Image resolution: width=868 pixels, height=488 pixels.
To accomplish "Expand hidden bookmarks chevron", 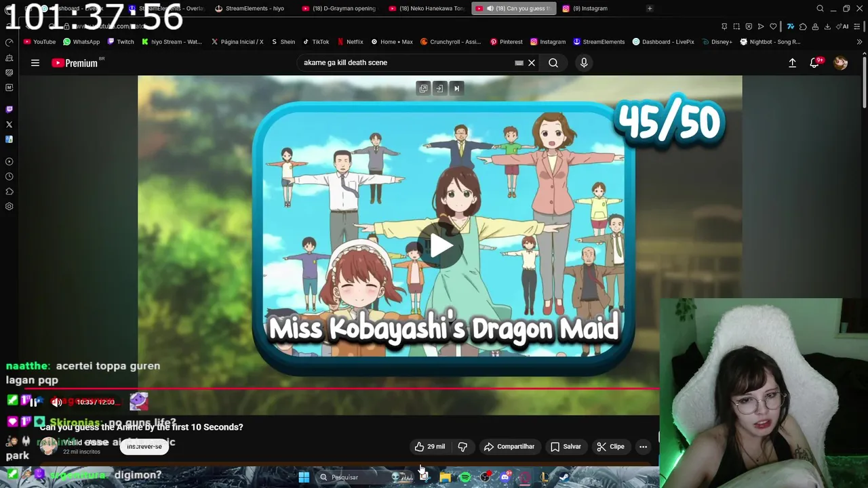I will click(859, 42).
